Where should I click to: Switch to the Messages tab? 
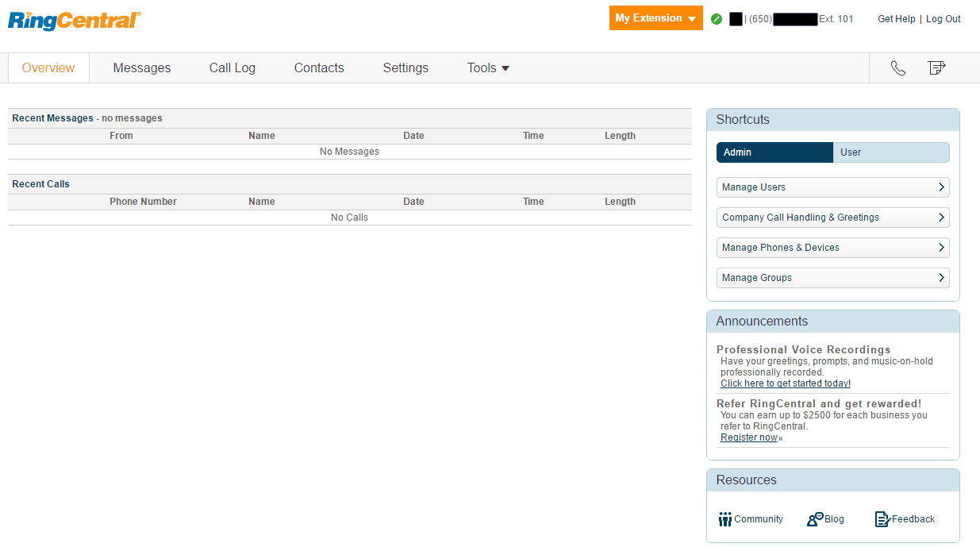coord(142,67)
